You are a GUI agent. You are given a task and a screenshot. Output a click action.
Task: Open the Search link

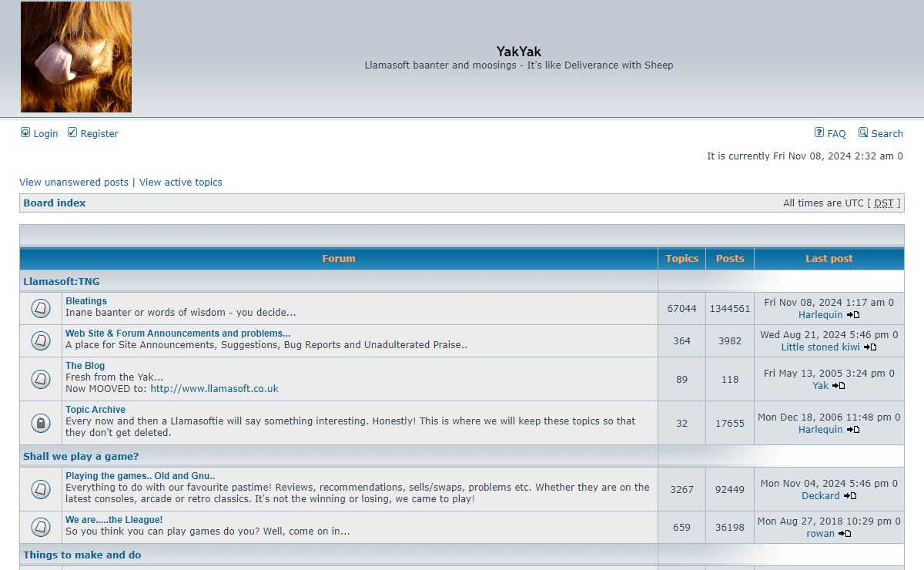[887, 133]
